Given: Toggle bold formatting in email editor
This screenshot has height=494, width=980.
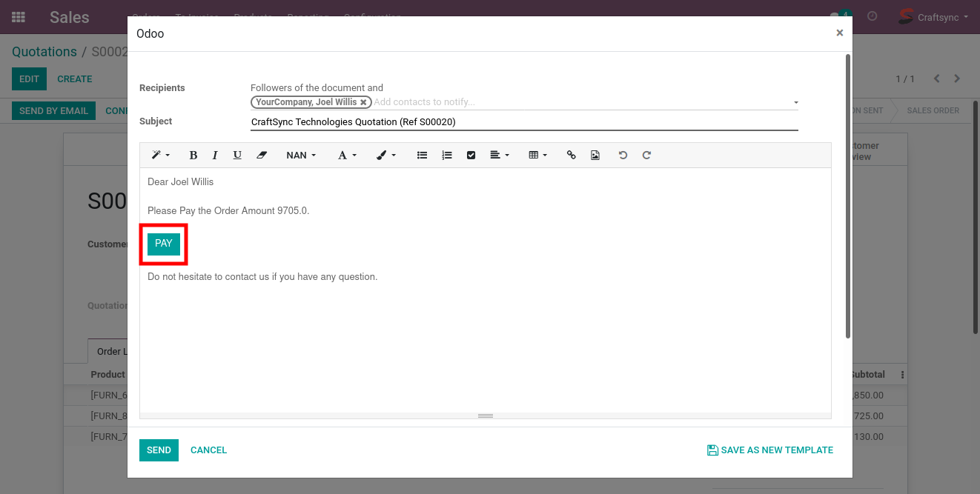Looking at the screenshot, I should click(193, 156).
